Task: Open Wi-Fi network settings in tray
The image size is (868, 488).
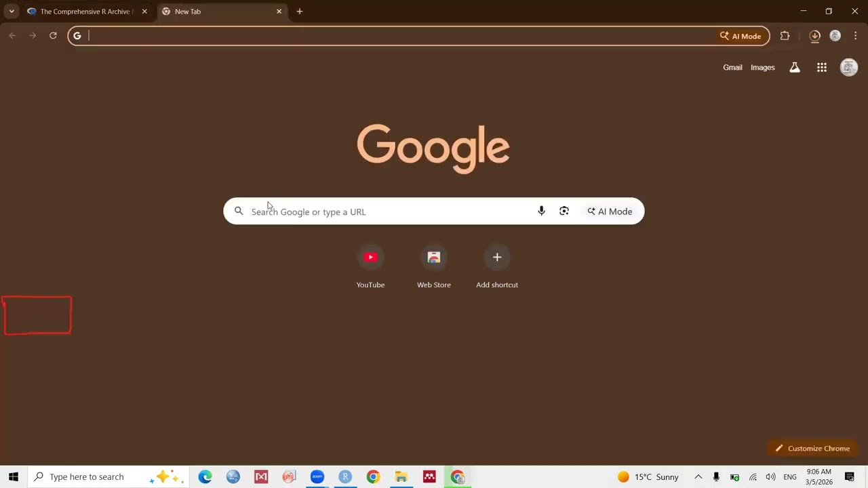Action: tap(753, 477)
